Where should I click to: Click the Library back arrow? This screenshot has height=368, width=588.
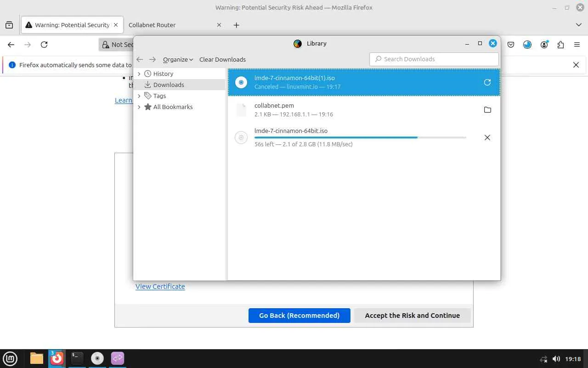point(140,59)
